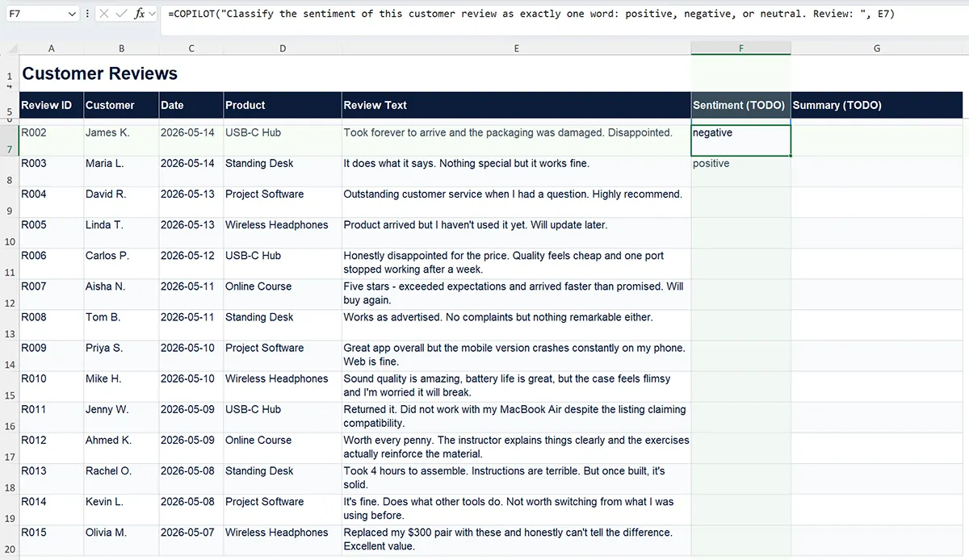Click review text starting 'Returned it. Did not work'
969x560 pixels.
click(514, 417)
